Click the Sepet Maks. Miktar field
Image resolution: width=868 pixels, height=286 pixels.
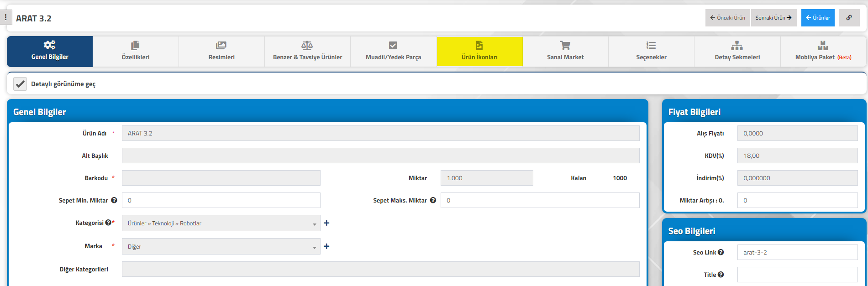tap(540, 200)
